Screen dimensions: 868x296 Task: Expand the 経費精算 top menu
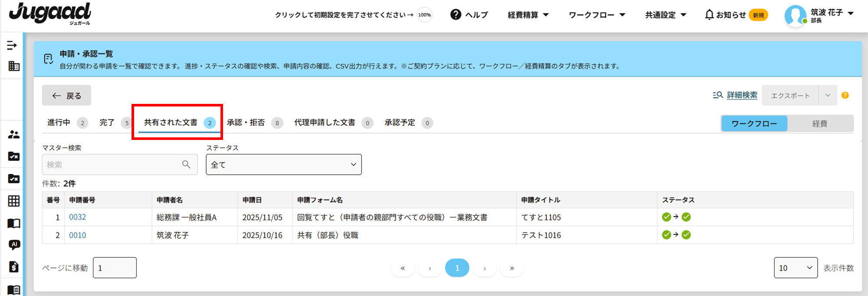pos(528,15)
